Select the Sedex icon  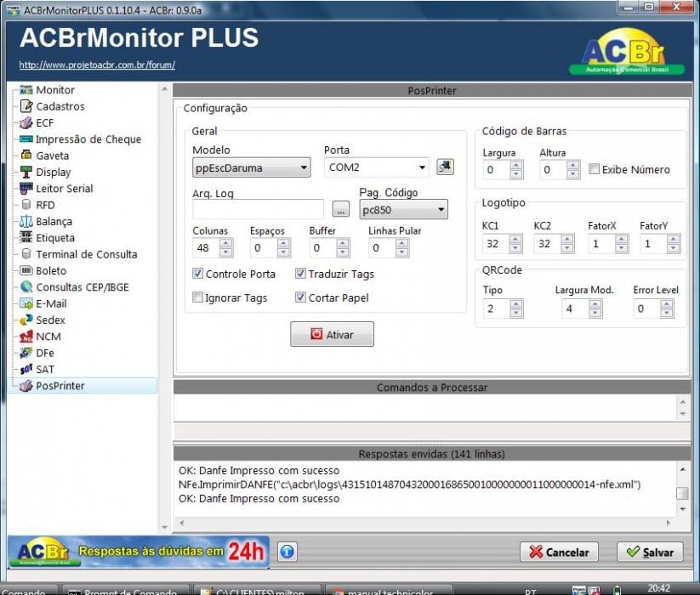click(x=26, y=320)
